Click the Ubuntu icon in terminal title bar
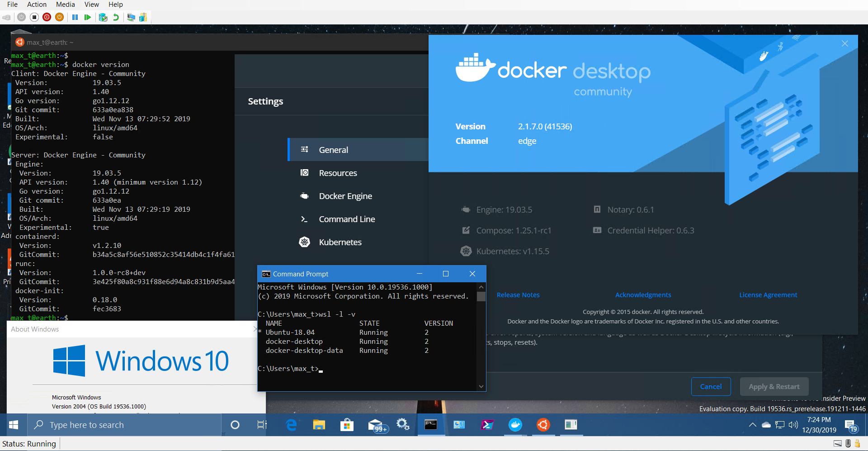 (x=19, y=42)
